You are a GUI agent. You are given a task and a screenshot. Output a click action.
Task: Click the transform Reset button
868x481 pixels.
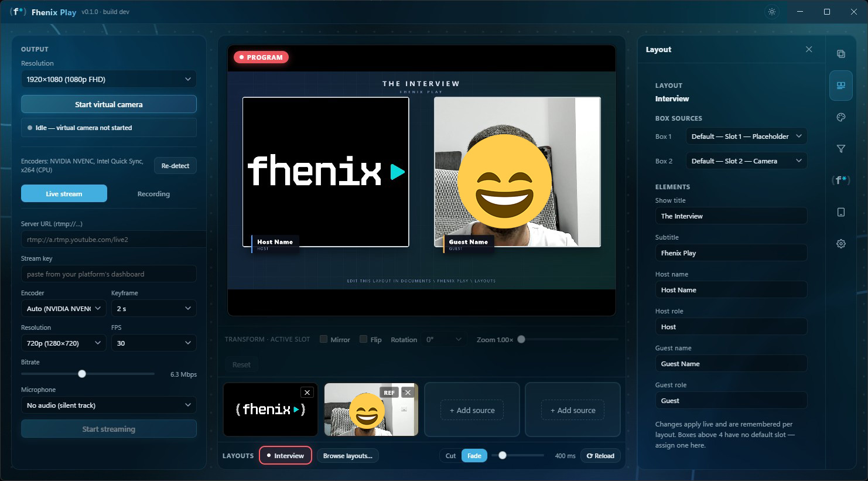click(241, 364)
